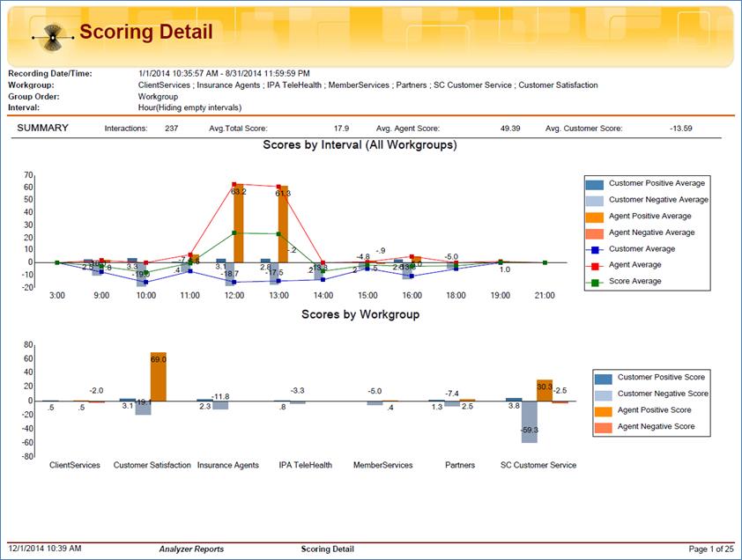Click the Customer Negative Score legend swatch
The width and height of the screenshot is (742, 560).
[x=604, y=395]
